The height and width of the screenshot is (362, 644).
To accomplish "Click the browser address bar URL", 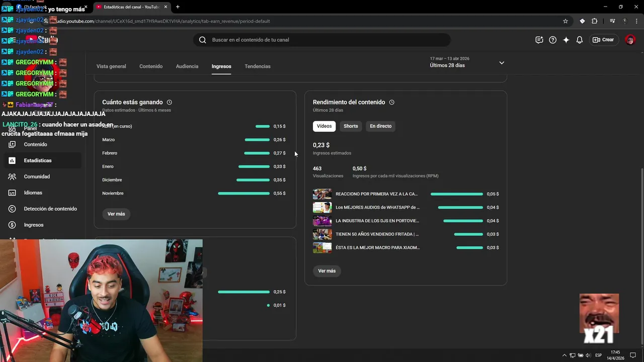I will (161, 21).
